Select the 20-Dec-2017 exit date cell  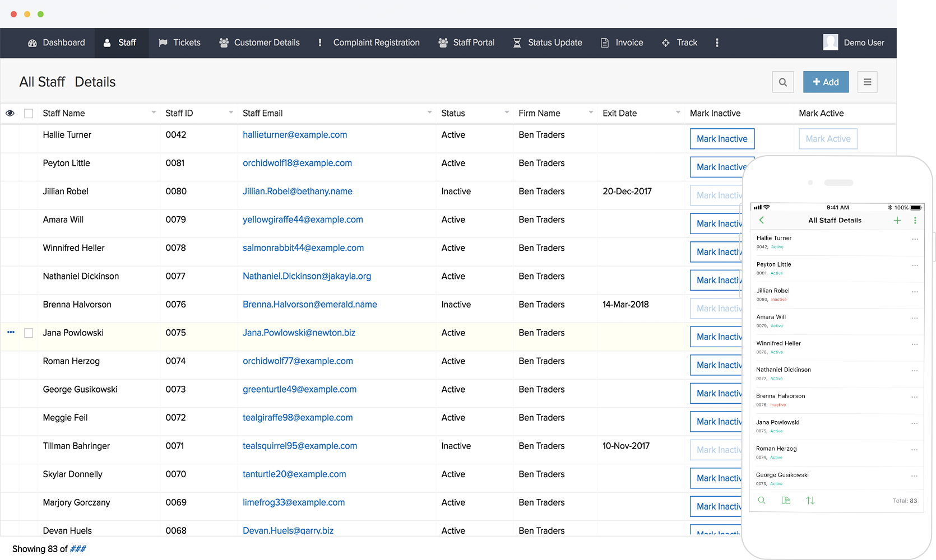(627, 192)
